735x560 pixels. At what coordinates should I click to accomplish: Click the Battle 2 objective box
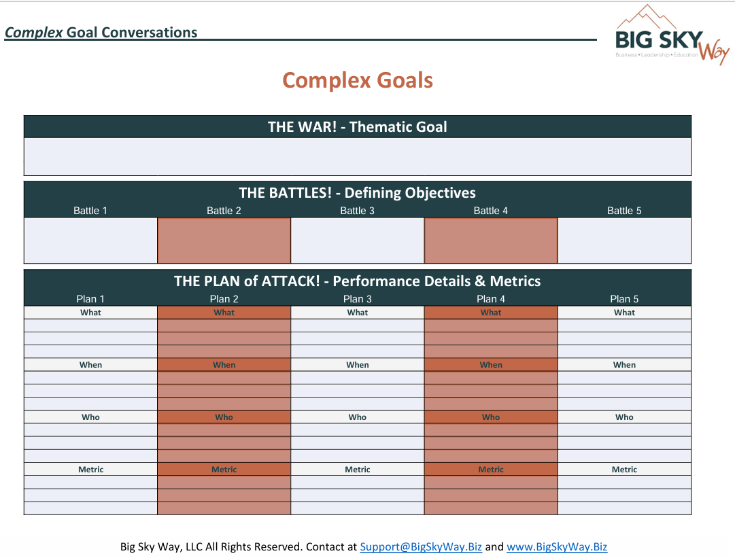pyautogui.click(x=224, y=241)
